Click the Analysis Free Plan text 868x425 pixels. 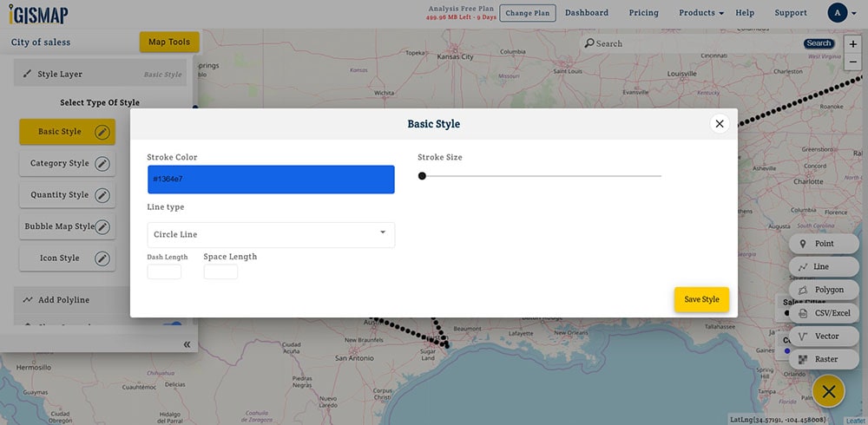461,9
